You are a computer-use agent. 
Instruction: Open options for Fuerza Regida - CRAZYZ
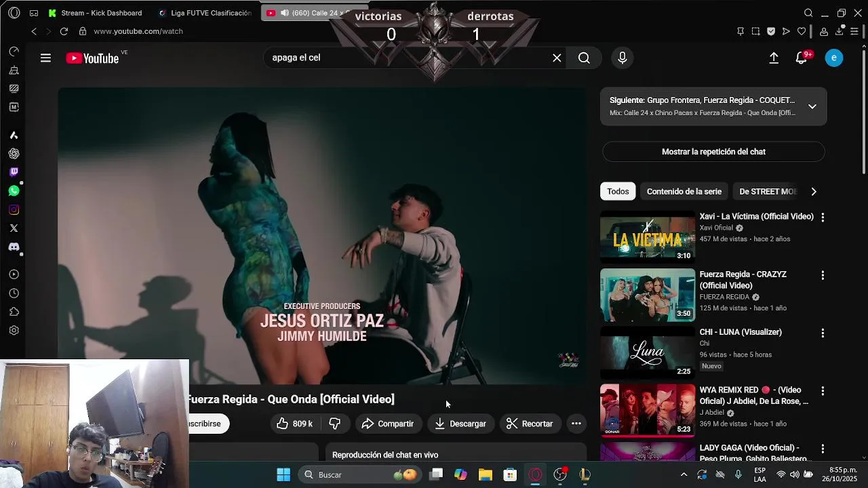tap(823, 275)
